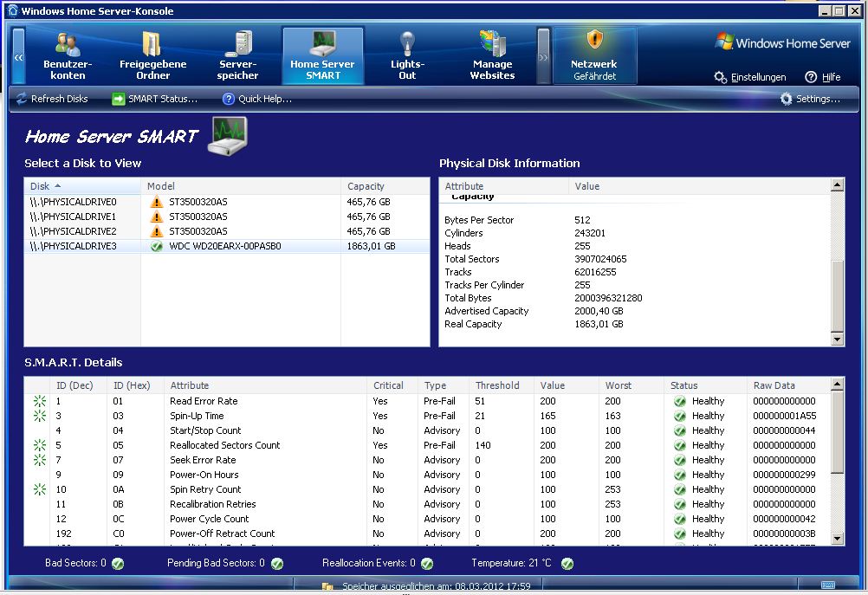Click warning icon of PHYSICALDRIVE0
Screen dimensions: 868x595
(156, 202)
